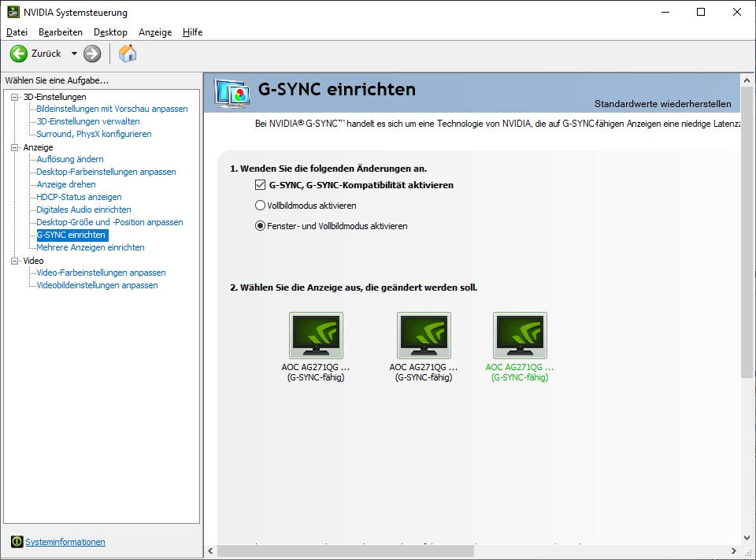Maximize the NVIDIA Systemsteuerung window

pos(701,12)
